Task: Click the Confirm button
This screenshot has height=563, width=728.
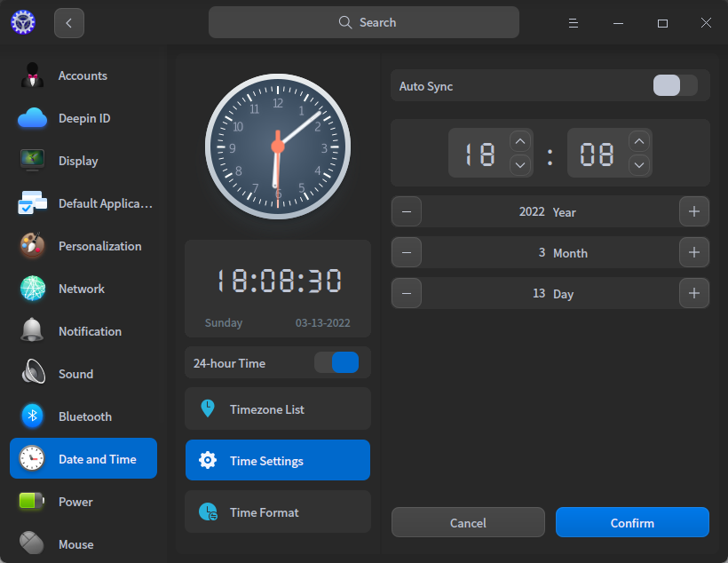Action: click(632, 523)
